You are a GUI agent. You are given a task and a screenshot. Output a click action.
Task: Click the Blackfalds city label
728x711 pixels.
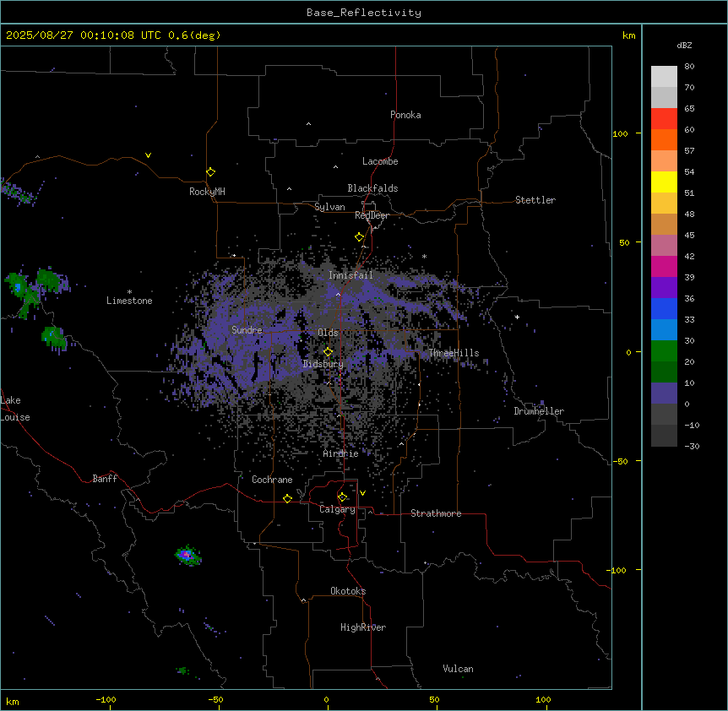[x=372, y=188]
